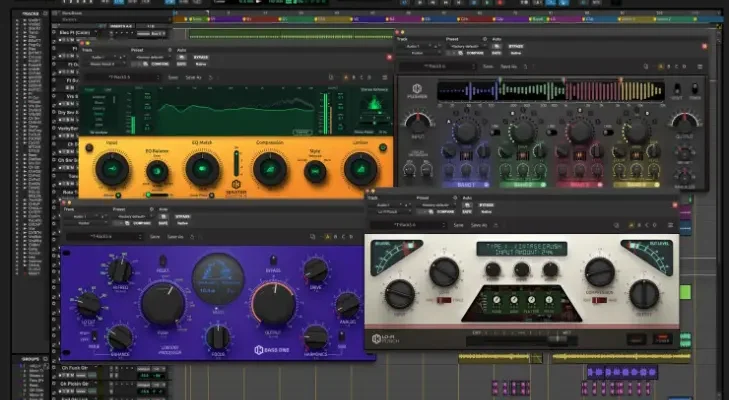Click the Compression knob on the orange plugin
The width and height of the screenshot is (729, 400).
pos(269,167)
